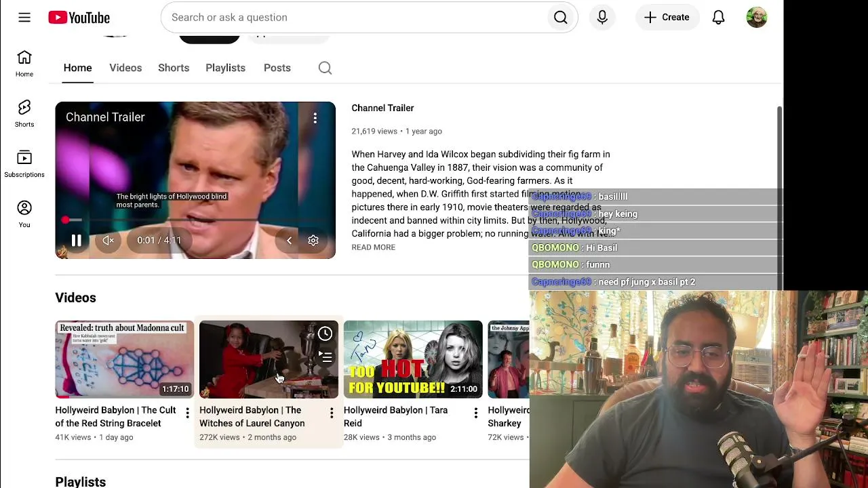Click the '41K views' video stat
This screenshot has height=488, width=868.
click(73, 437)
